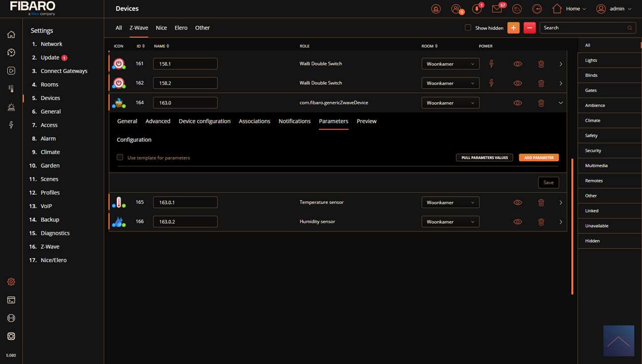Open the mail notifications icon
This screenshot has width=642, height=364.
(x=497, y=9)
